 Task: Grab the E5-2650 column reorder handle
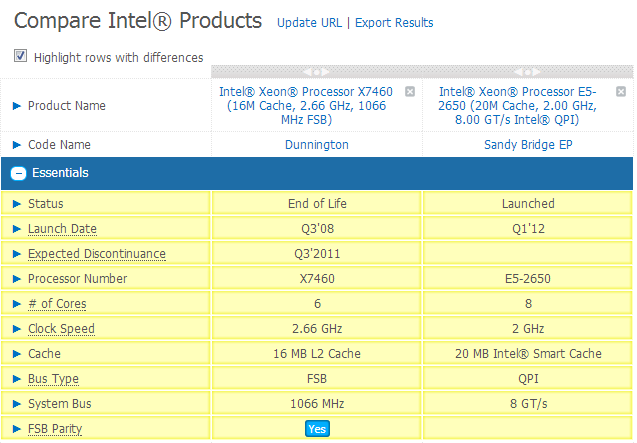tap(527, 72)
